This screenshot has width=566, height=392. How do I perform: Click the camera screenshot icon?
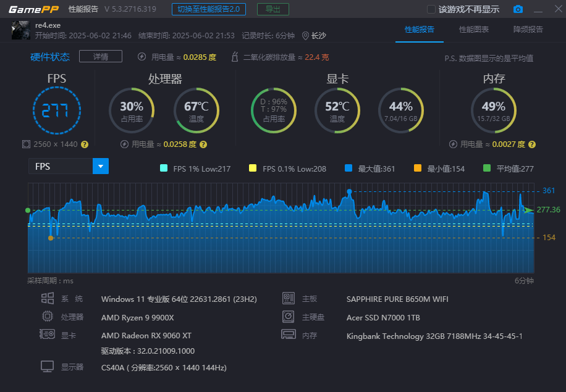(518, 9)
